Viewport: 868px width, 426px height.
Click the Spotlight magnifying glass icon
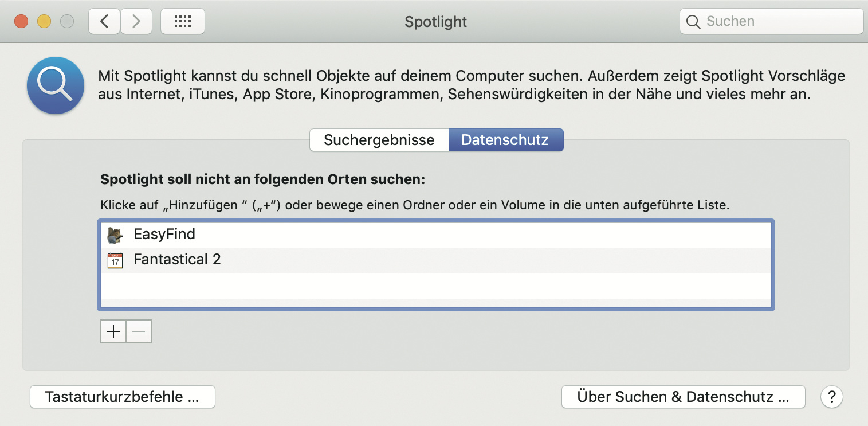56,85
